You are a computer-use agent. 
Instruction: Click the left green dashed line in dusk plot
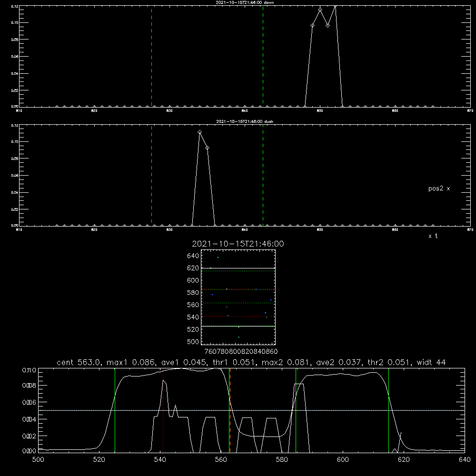(151, 176)
